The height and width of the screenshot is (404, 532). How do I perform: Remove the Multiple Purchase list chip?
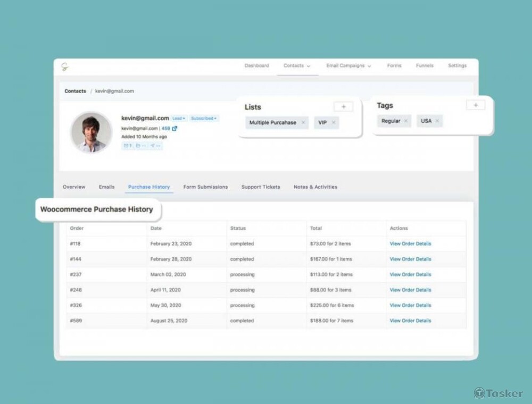tap(303, 123)
